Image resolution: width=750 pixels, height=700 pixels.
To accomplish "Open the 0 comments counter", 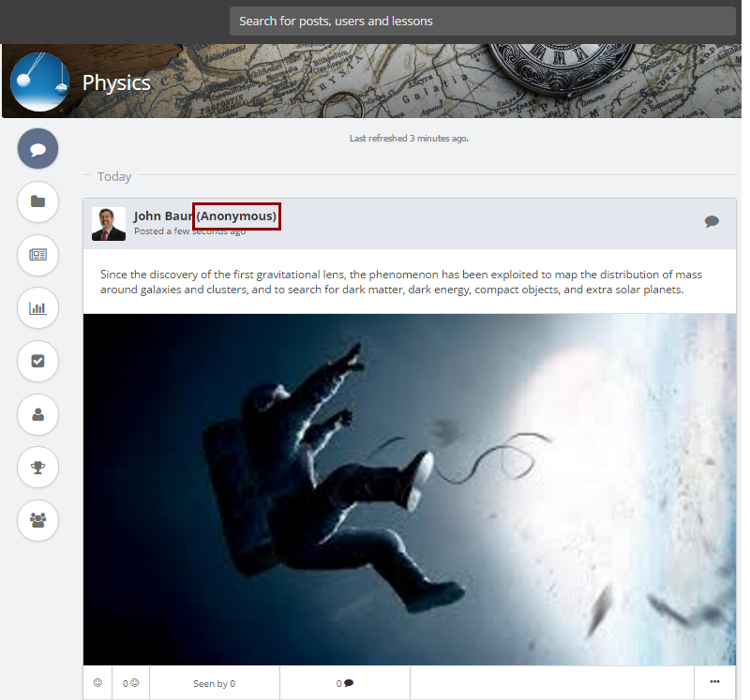I will click(344, 683).
